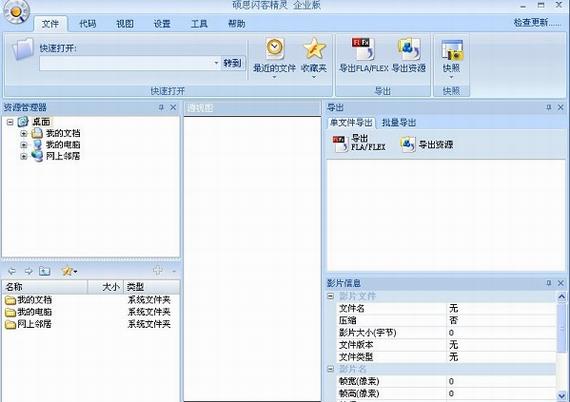Click the 名称 column header

pos(44,287)
